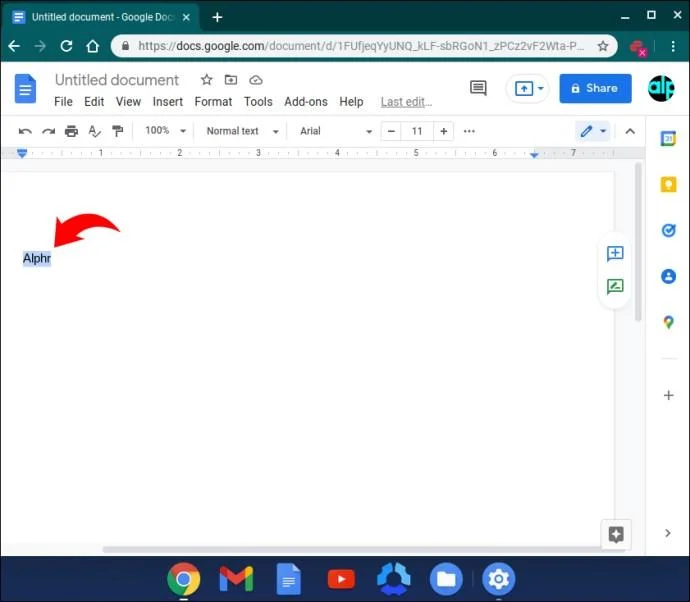Click the browser address bar URL

tap(361, 46)
